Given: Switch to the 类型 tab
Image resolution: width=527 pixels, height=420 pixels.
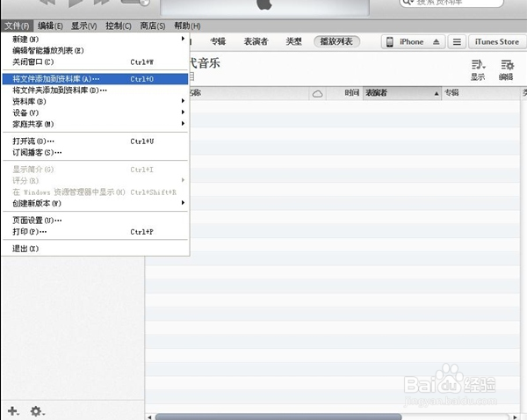Looking at the screenshot, I should 293,41.
